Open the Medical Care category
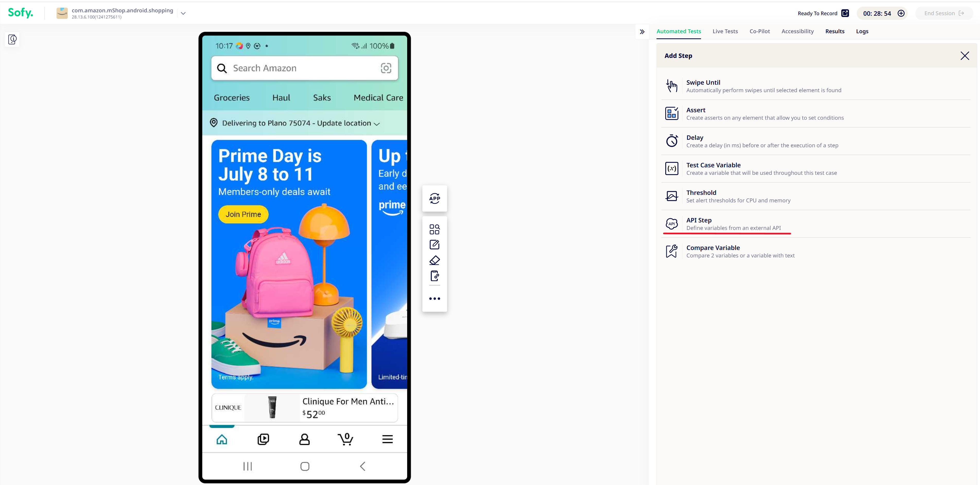This screenshot has width=980, height=485. pyautogui.click(x=378, y=98)
